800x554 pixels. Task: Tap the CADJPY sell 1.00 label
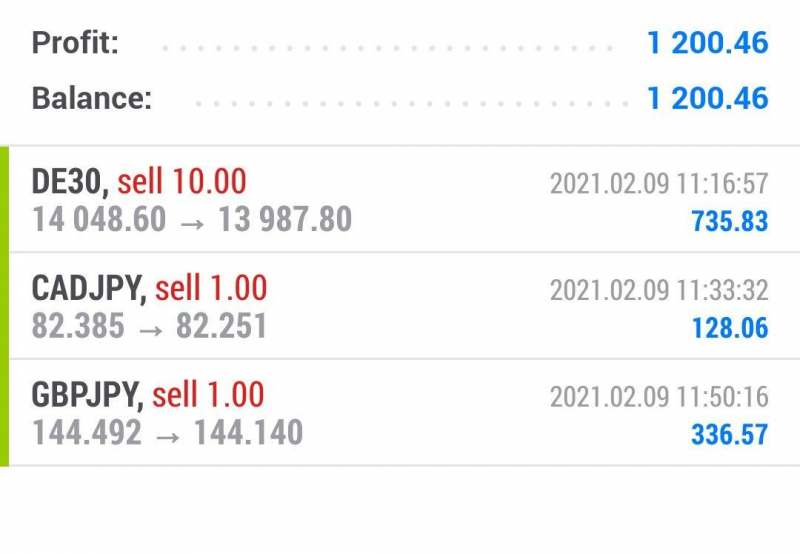(x=211, y=289)
